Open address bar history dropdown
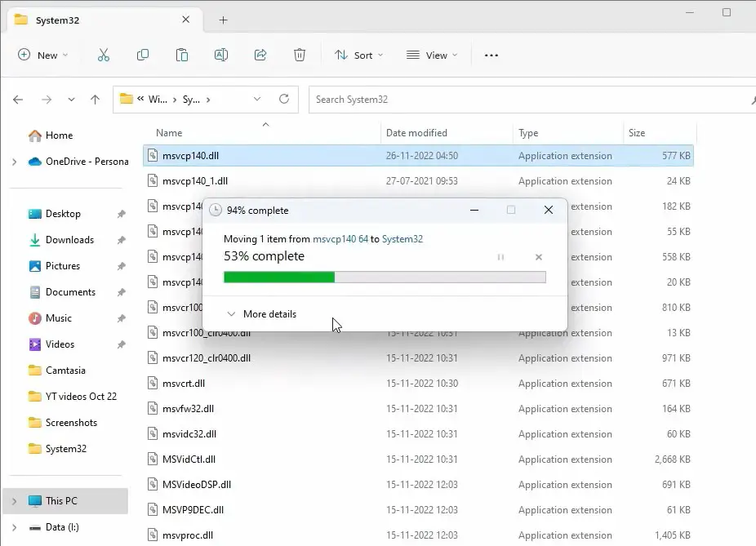Viewport: 756px width, 546px height. pyautogui.click(x=257, y=99)
